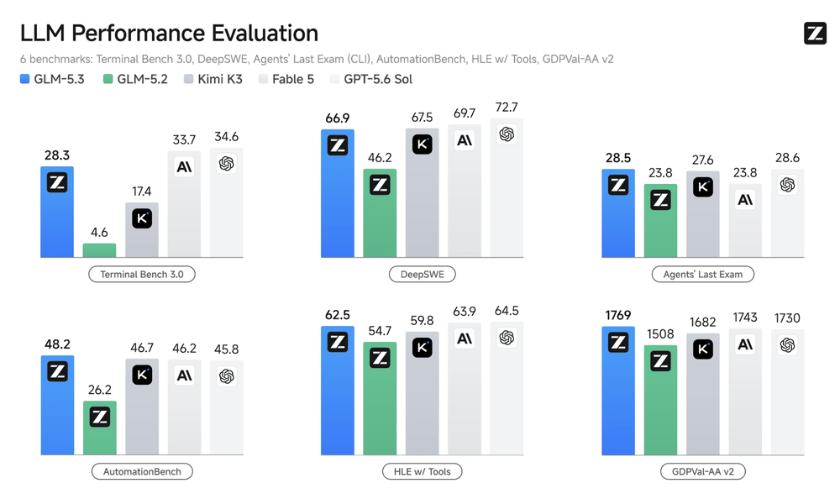Click the Z icon on green 46.2 DeepSWE bar
Viewport: 840px width, 504px height.
pyautogui.click(x=380, y=186)
